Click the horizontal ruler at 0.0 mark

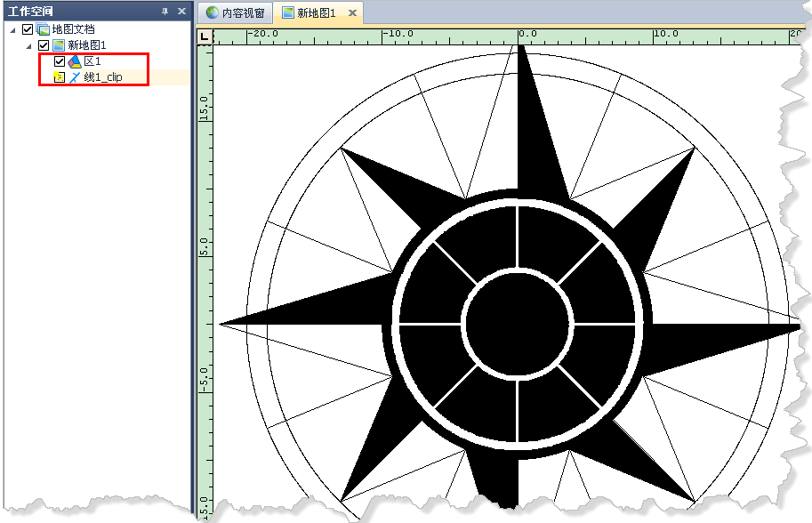click(x=521, y=36)
